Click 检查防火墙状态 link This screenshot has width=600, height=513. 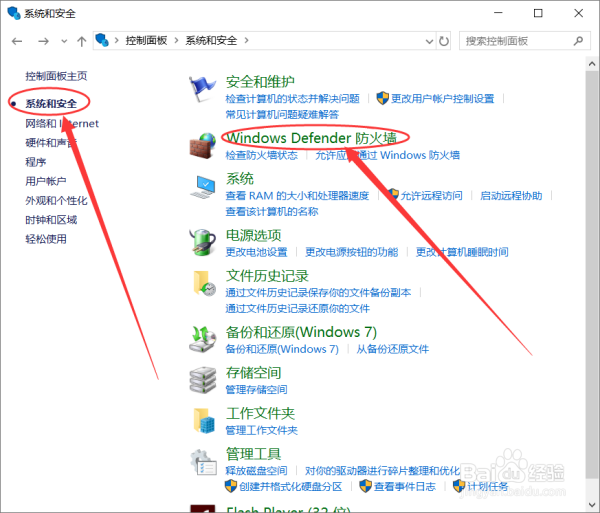coord(261,155)
